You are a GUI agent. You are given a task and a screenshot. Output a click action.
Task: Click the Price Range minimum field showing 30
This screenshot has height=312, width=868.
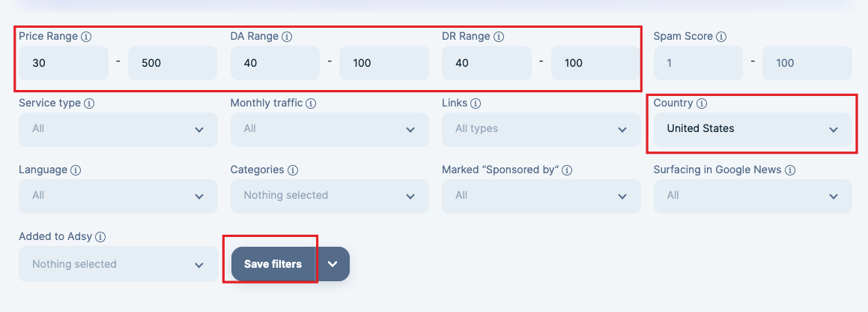[x=64, y=62]
